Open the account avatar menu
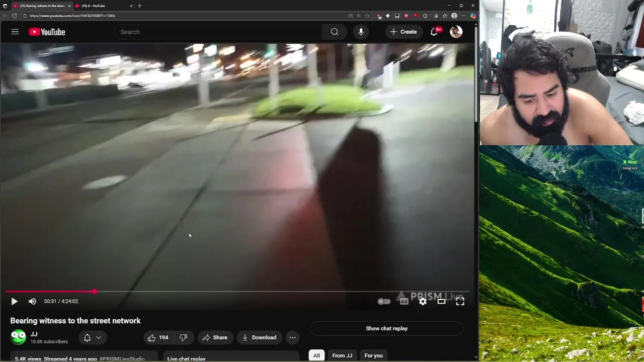The image size is (644, 362). 456,32
